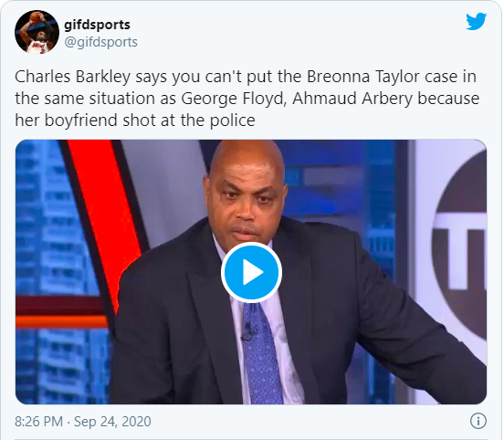Open the @gifdsports handle link
The width and height of the screenshot is (504, 440).
[x=100, y=42]
